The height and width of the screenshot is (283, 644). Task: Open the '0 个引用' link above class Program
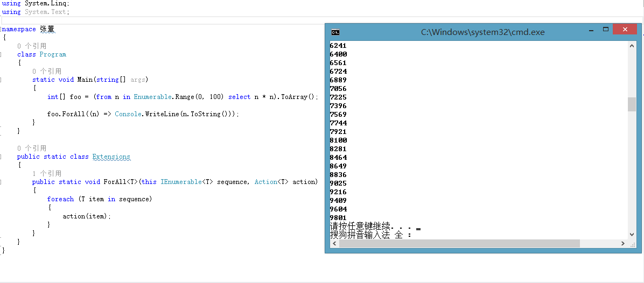tap(32, 46)
